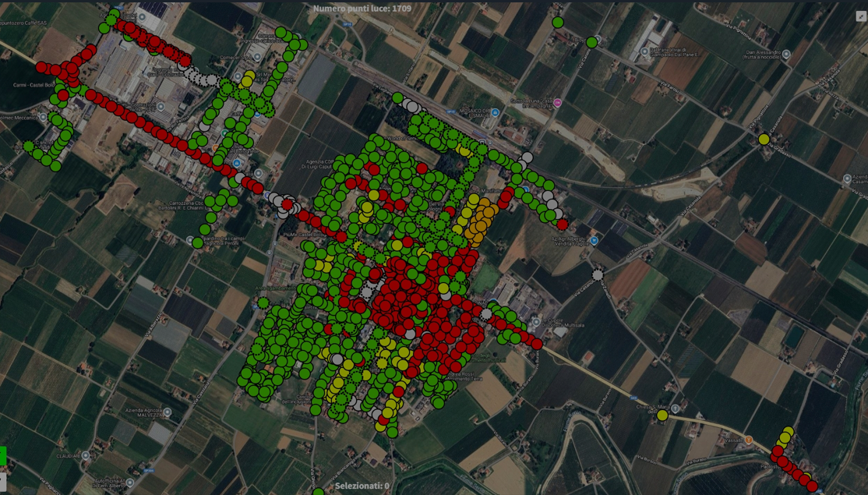Select green light point at bottom map edge

click(x=318, y=492)
